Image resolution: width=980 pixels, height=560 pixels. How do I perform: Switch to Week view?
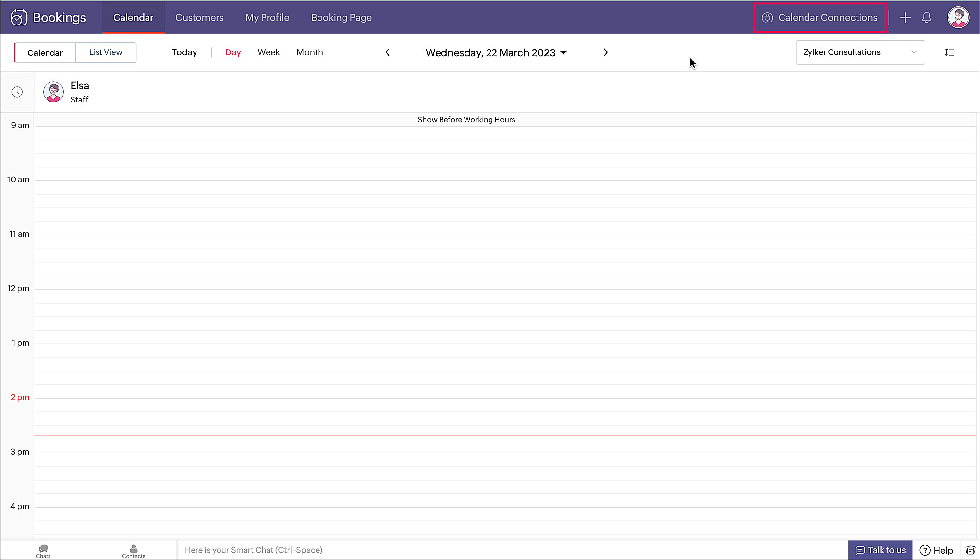(x=269, y=52)
